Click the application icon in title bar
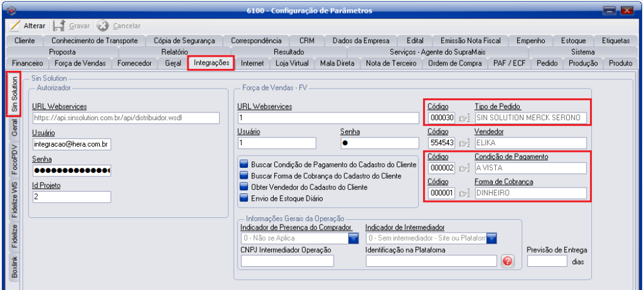The width and height of the screenshot is (644, 290). click(8, 10)
